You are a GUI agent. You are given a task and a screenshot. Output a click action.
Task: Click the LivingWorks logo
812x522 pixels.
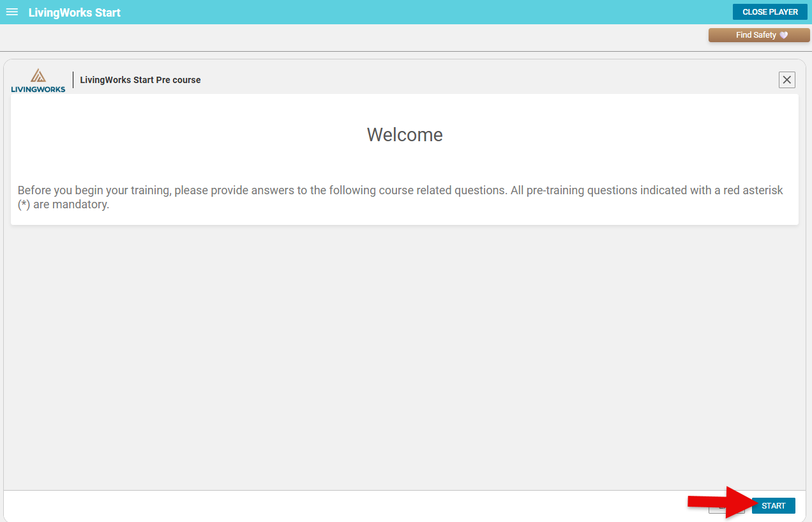coord(38,81)
